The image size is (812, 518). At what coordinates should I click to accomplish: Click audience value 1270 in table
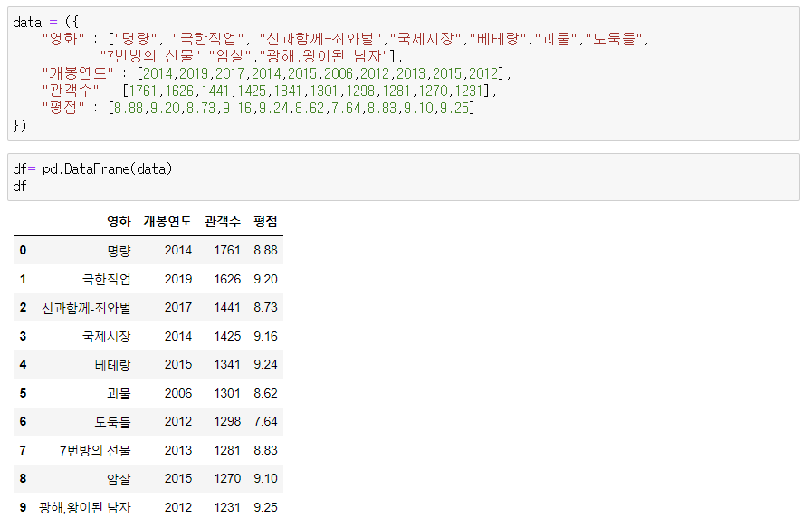pyautogui.click(x=227, y=478)
